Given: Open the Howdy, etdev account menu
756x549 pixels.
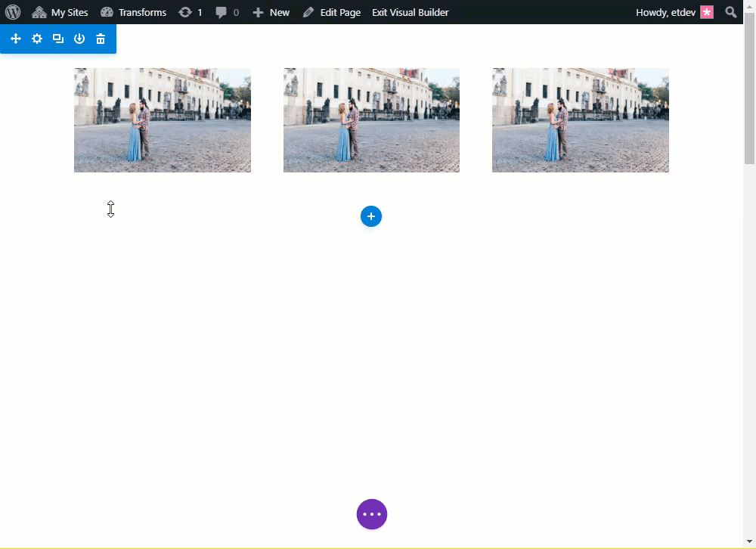Looking at the screenshot, I should pos(665,12).
